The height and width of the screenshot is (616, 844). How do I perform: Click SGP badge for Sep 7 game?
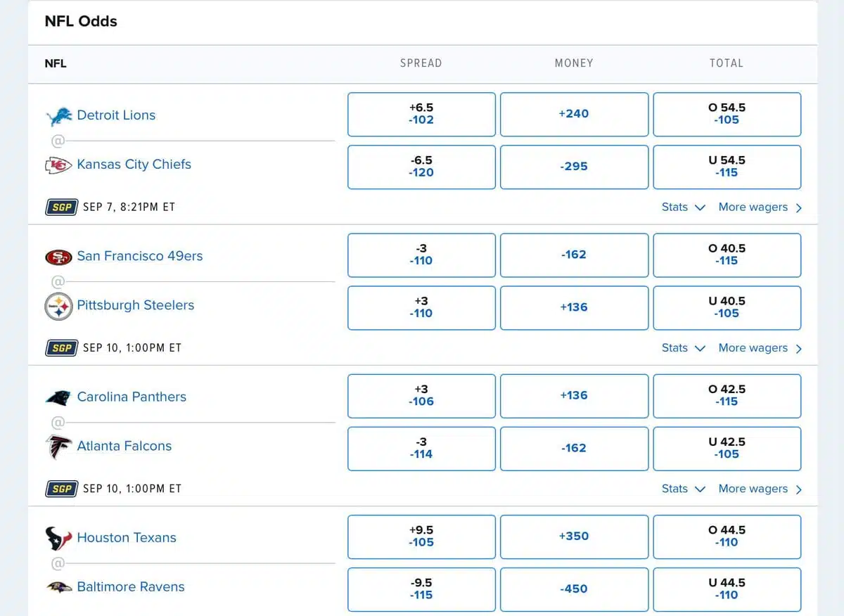(x=61, y=207)
